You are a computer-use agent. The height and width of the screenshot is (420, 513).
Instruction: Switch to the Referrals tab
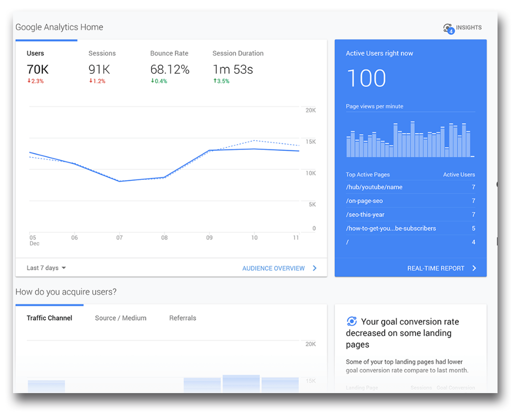[x=182, y=318]
